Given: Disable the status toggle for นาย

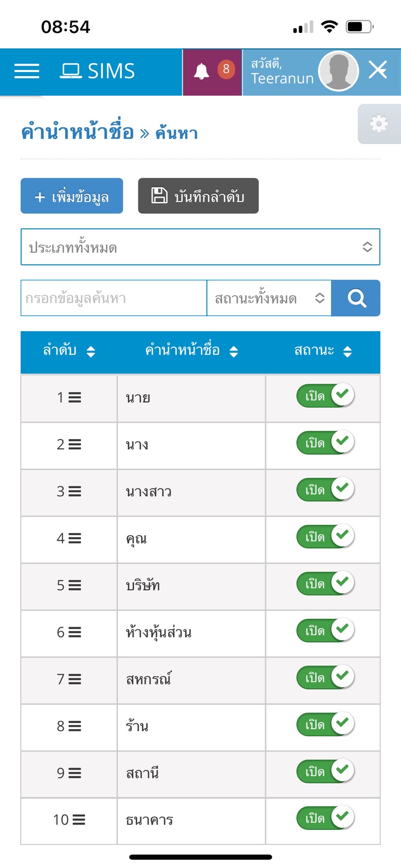Looking at the screenshot, I should (x=325, y=395).
